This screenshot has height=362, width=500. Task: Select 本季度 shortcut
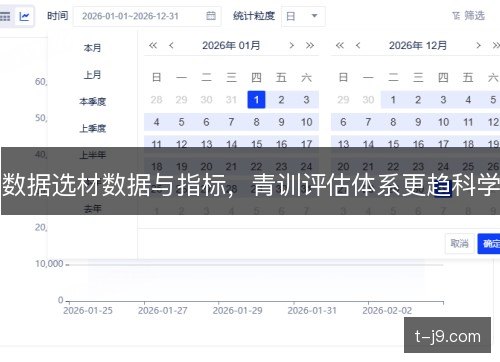[92, 101]
